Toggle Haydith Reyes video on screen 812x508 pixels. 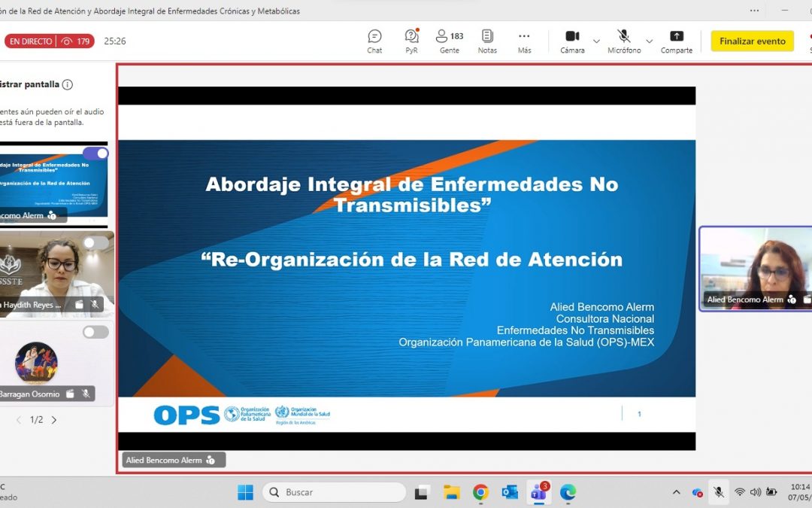(95, 242)
